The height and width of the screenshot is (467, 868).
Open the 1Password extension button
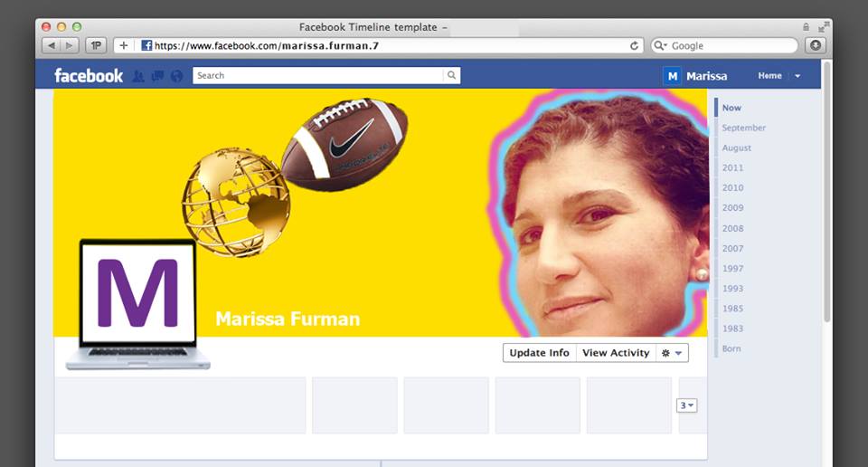pyautogui.click(x=96, y=45)
